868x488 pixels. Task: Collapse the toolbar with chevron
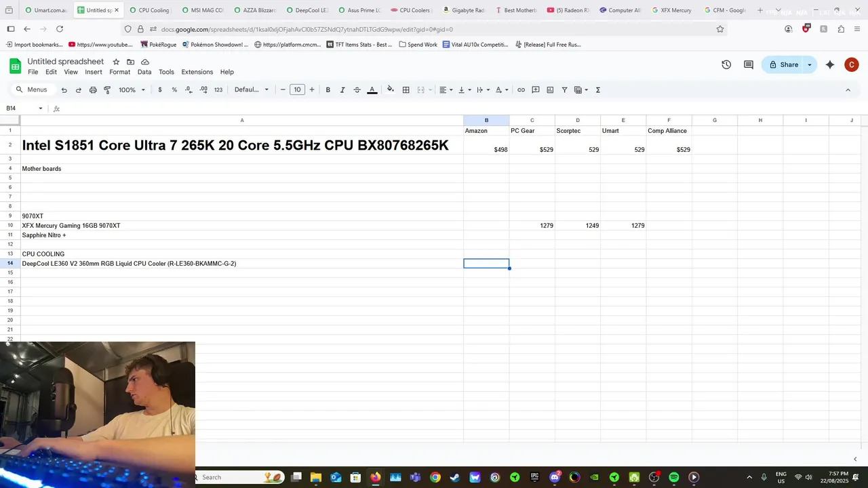click(x=848, y=90)
